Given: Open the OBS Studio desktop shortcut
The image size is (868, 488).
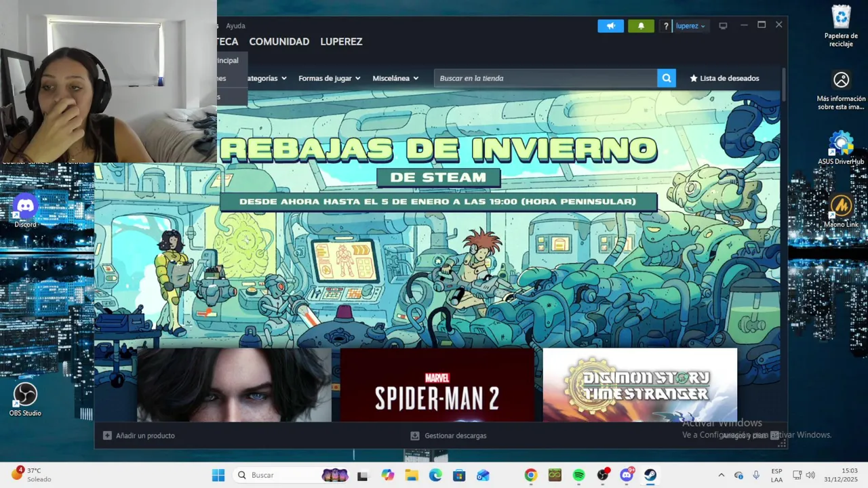Looking at the screenshot, I should (25, 400).
